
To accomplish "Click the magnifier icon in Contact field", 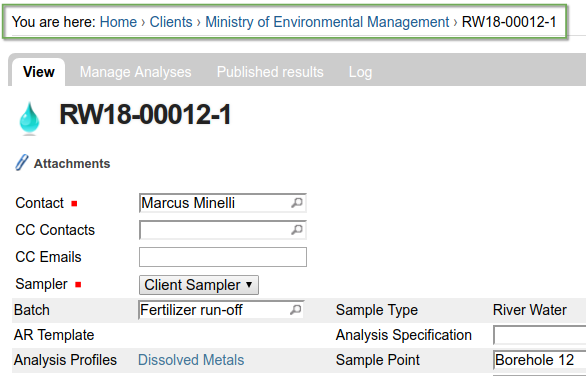I will tap(297, 203).
